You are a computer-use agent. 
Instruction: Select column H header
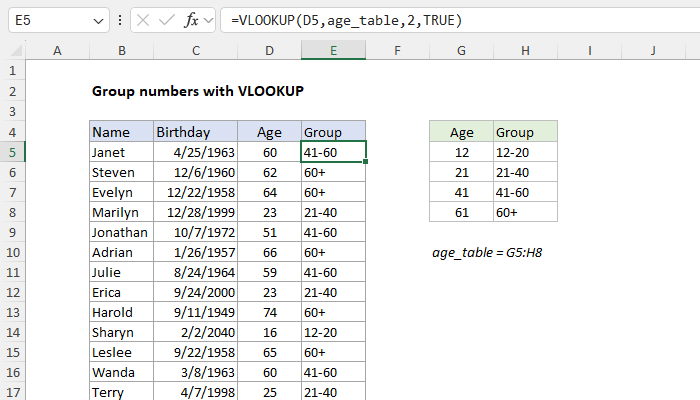point(525,50)
